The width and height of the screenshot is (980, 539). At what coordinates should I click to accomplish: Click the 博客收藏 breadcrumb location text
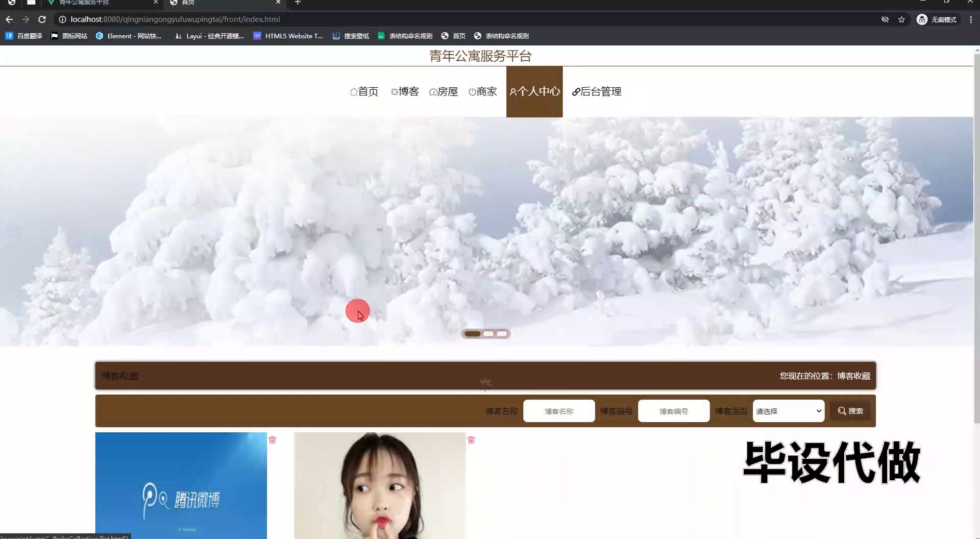click(x=853, y=376)
